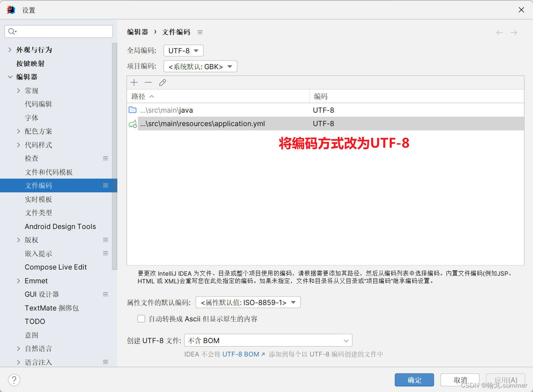Click the add path plus icon

click(x=134, y=82)
